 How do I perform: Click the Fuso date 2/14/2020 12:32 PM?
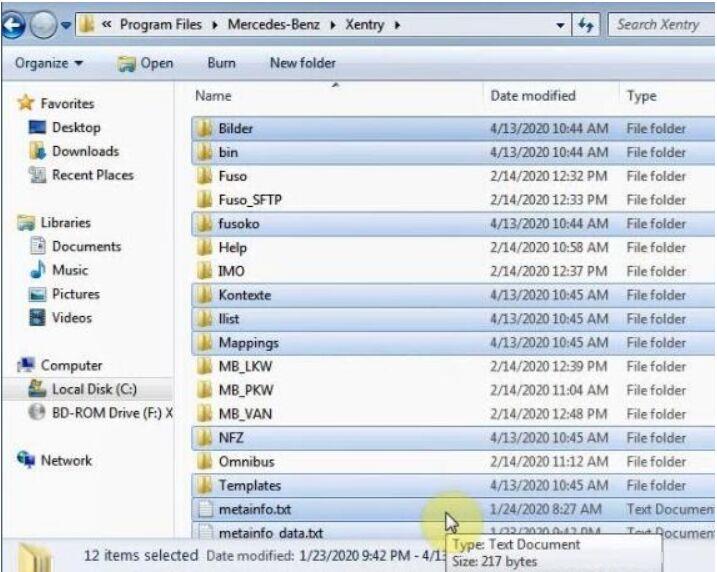point(549,176)
